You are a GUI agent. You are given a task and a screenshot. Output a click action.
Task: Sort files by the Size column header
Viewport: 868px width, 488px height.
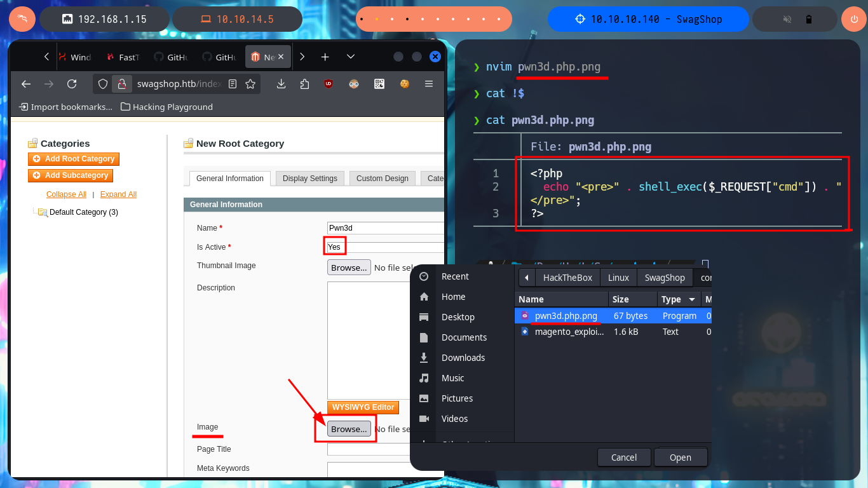coord(633,299)
